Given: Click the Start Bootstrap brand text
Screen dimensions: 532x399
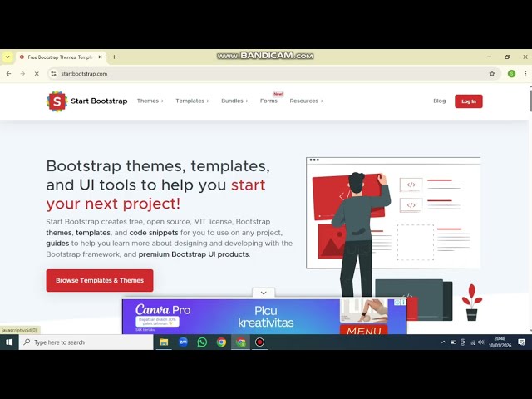Looking at the screenshot, I should pyautogui.click(x=99, y=101).
